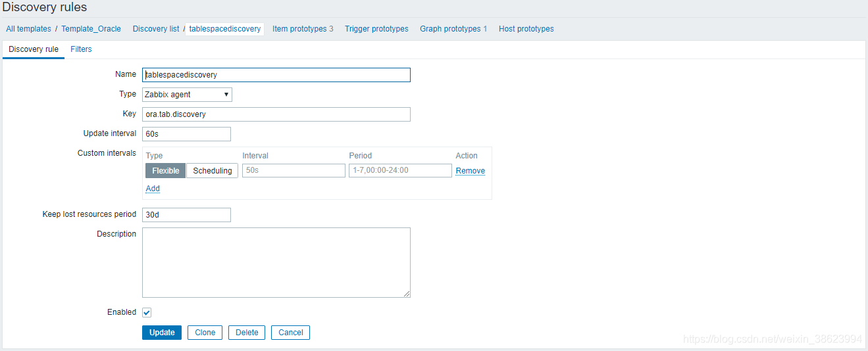
Task: Go to Host prototypes
Action: (526, 29)
